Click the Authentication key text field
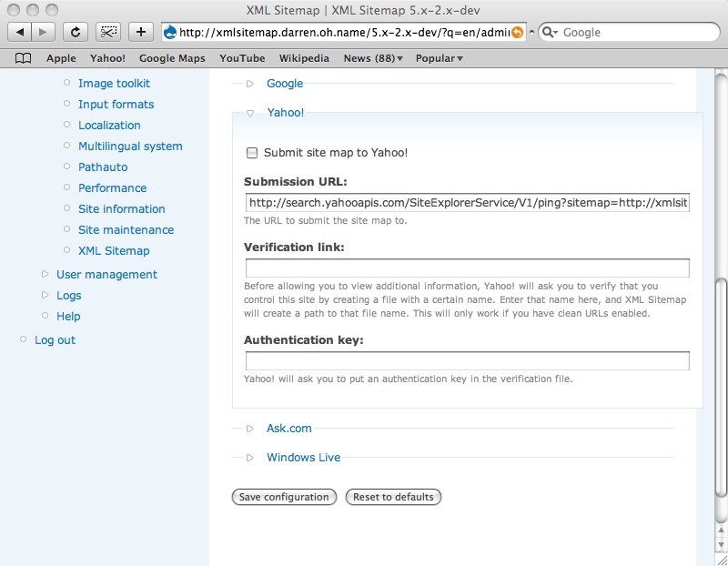The height and width of the screenshot is (566, 728). click(x=468, y=360)
